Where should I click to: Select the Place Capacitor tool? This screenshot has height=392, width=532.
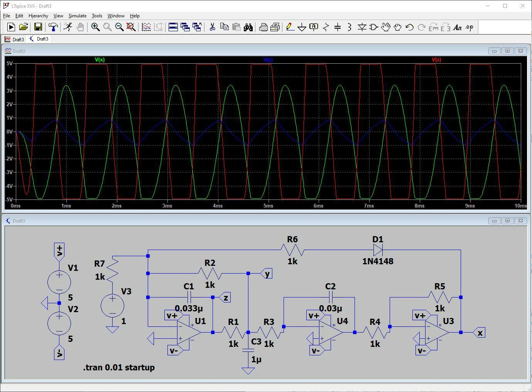pos(338,27)
